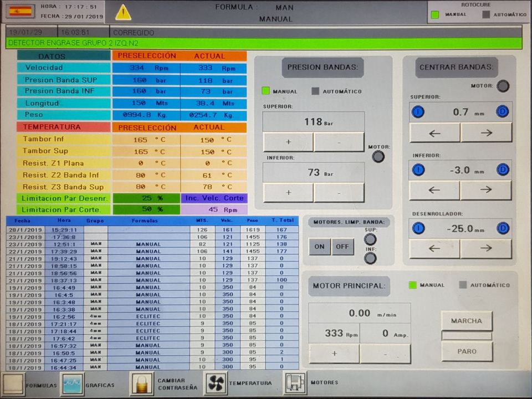Click the padlock Cambiar Contraseña icon
Image resolution: width=532 pixels, height=399 pixels.
click(142, 383)
